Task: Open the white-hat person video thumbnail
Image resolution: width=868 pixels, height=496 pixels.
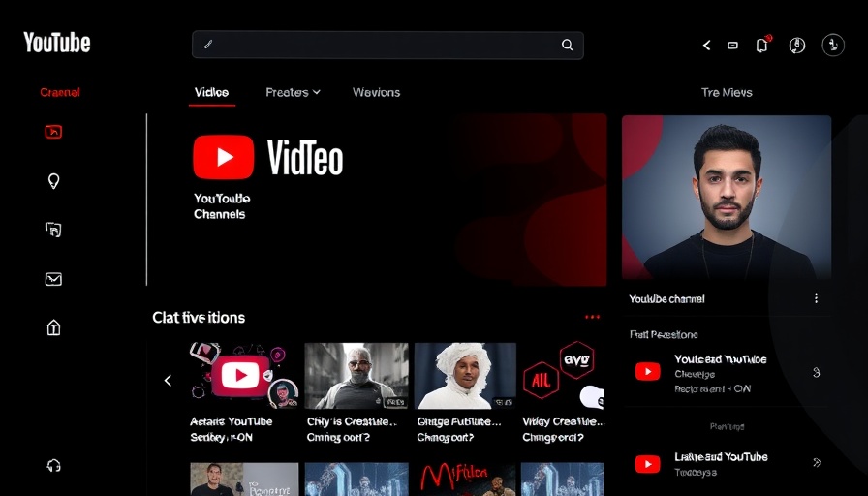Action: point(465,375)
